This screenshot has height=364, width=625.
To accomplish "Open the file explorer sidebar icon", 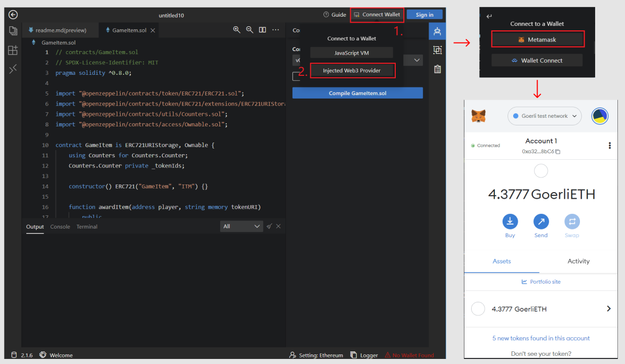I will click(x=13, y=31).
